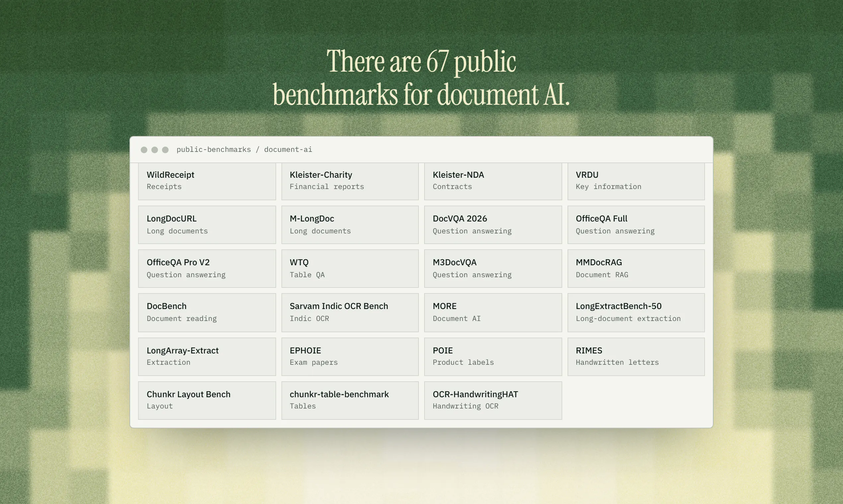The height and width of the screenshot is (504, 843).
Task: Open the WildReceipt benchmark card
Action: pyautogui.click(x=207, y=181)
